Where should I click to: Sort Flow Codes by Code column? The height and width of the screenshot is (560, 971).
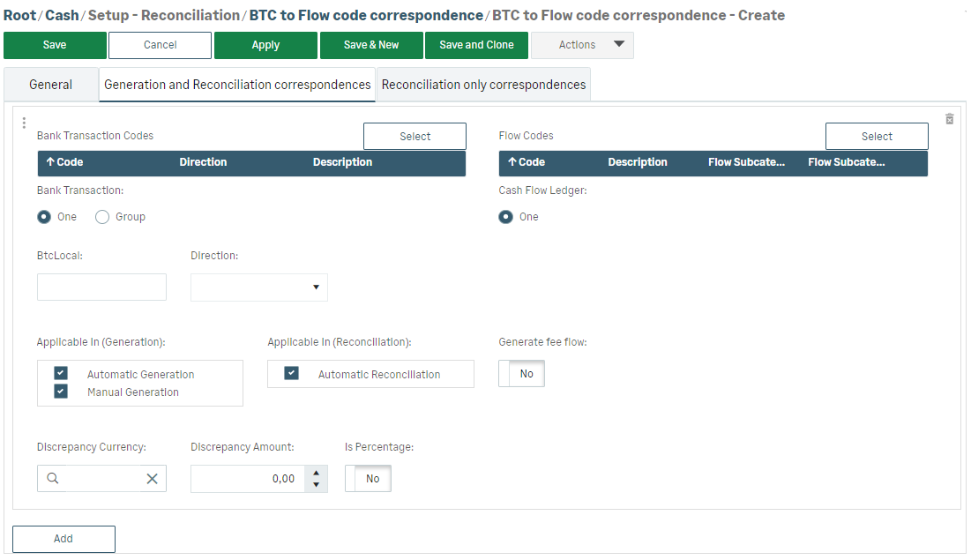(527, 162)
